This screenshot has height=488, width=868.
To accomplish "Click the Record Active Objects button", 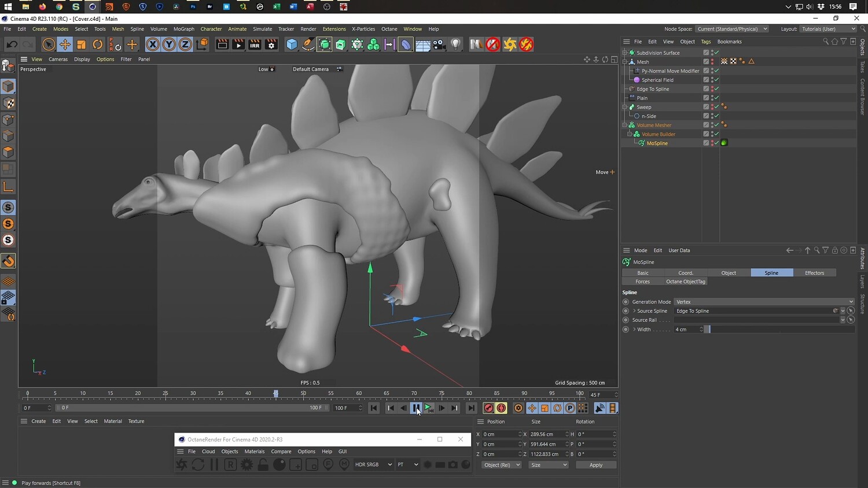I will click(488, 408).
